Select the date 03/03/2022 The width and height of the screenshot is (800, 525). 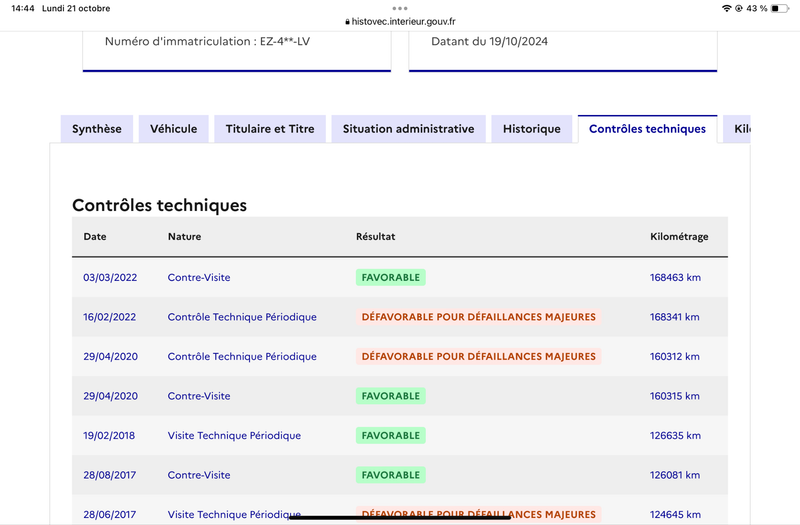[110, 278]
